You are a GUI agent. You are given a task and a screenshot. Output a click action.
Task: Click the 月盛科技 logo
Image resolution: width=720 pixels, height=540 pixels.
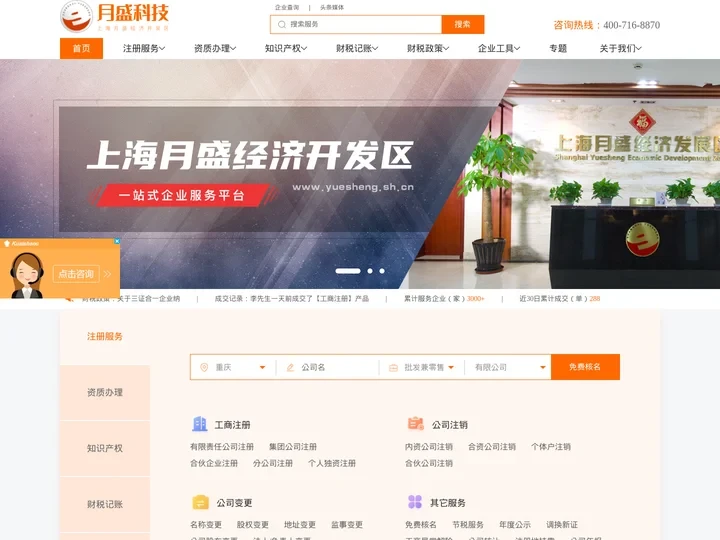[115, 17]
